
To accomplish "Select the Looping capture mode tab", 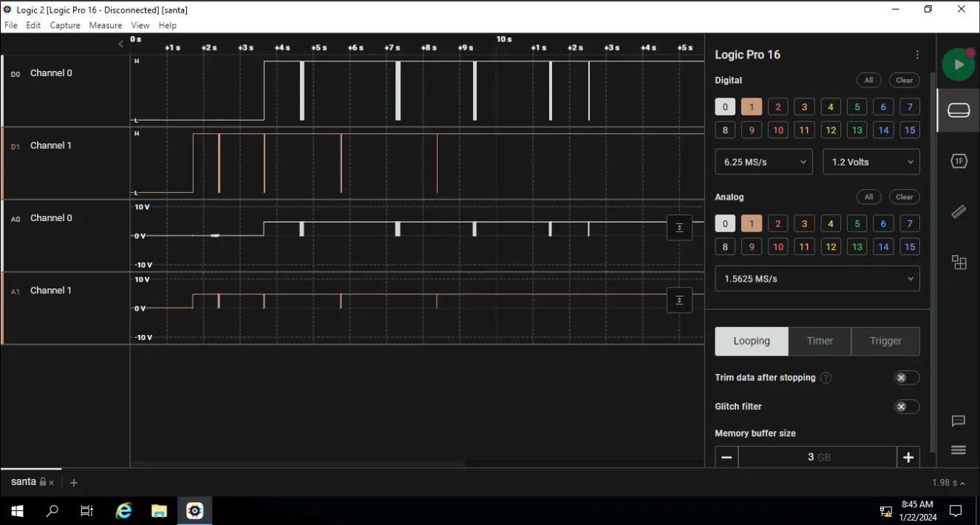I will [752, 341].
